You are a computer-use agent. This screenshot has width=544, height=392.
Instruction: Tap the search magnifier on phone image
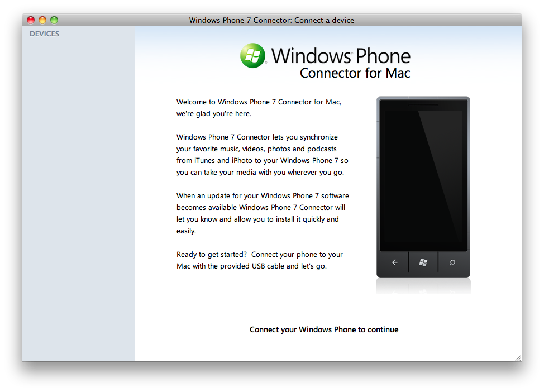click(452, 262)
